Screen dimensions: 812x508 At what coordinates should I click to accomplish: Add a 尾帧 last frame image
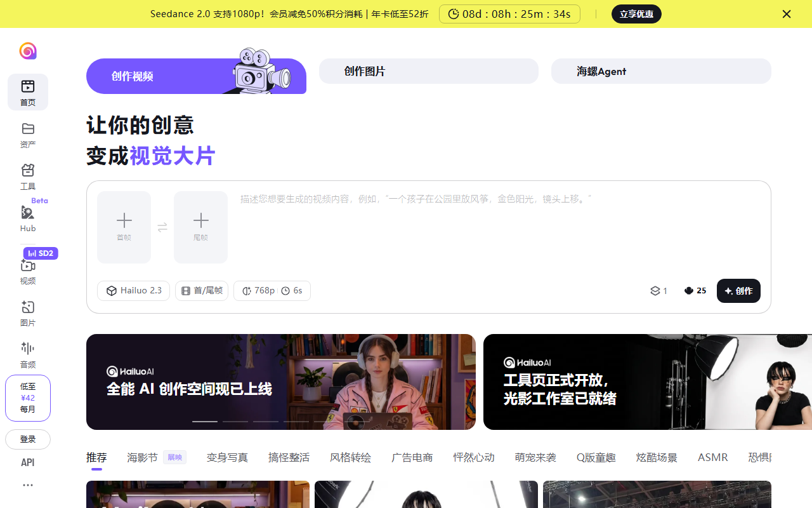[x=200, y=227]
